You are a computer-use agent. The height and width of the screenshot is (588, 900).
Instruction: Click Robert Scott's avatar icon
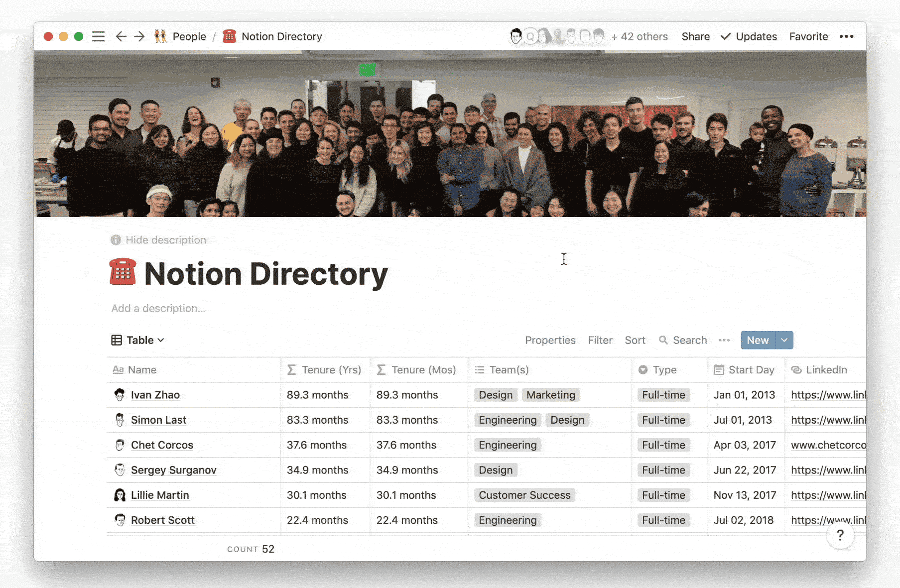tap(120, 520)
